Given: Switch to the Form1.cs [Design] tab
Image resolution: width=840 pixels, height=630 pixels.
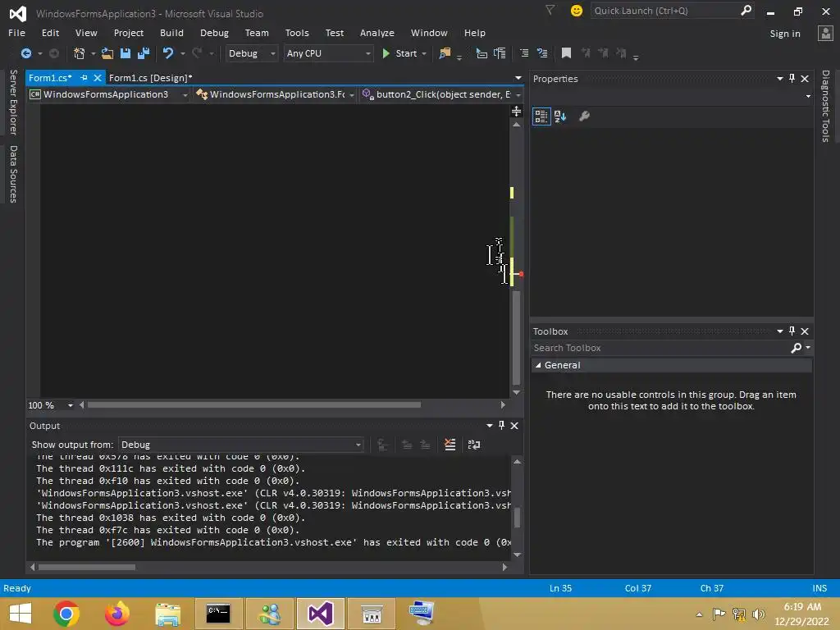Looking at the screenshot, I should 151,78.
